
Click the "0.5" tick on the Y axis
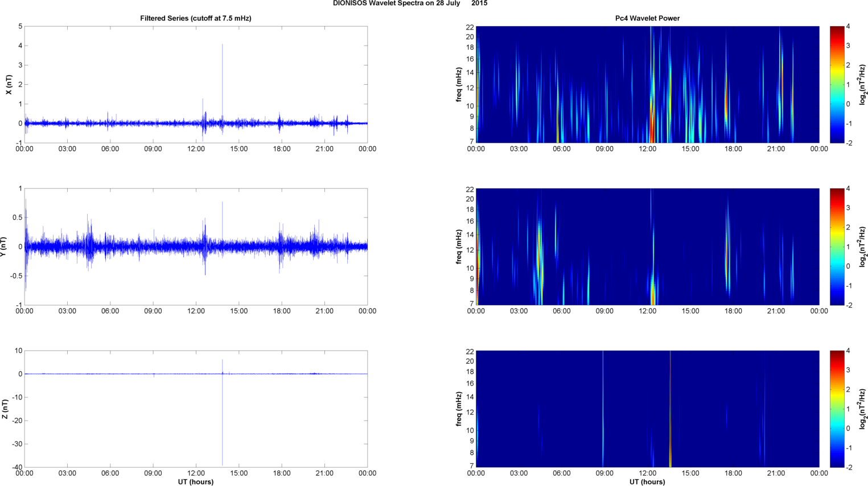tap(17, 218)
